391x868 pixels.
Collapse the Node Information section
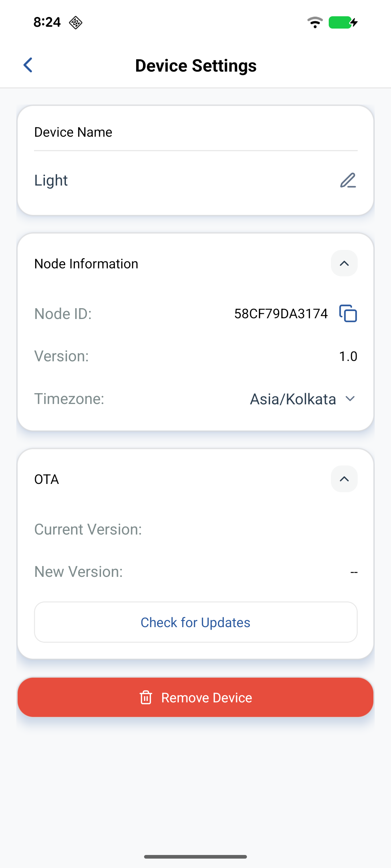point(344,263)
